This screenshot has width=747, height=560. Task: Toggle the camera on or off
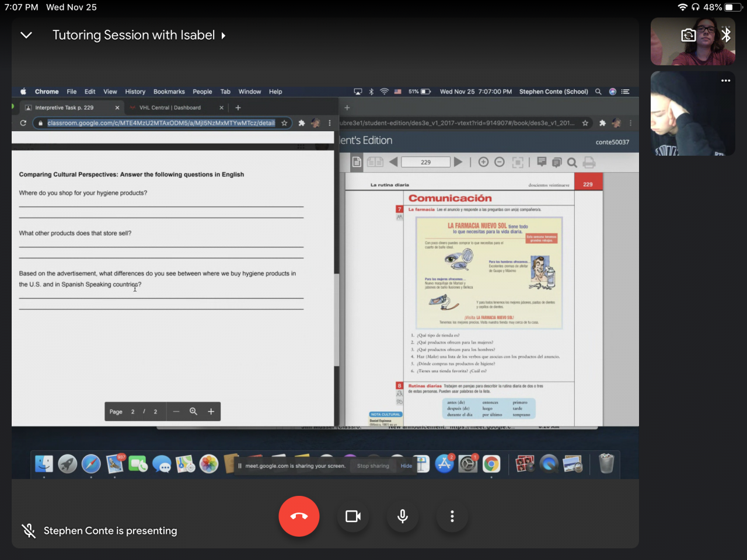point(353,516)
